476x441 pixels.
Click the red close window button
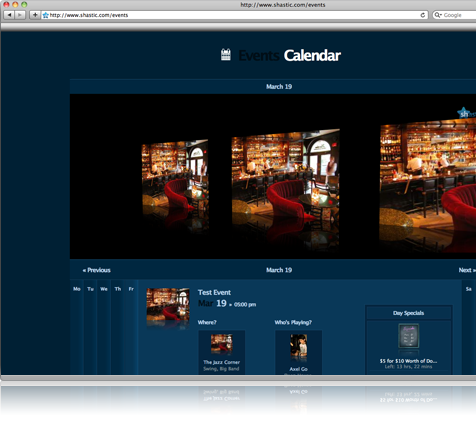click(x=6, y=5)
